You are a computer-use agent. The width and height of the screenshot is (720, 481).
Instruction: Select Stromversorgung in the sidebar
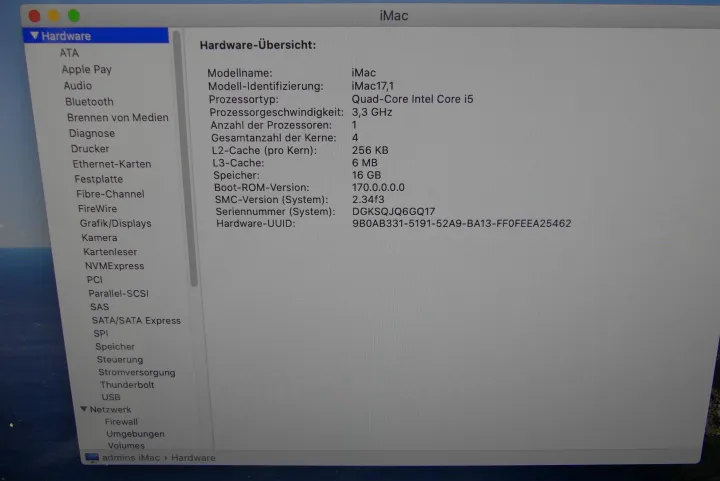(136, 372)
